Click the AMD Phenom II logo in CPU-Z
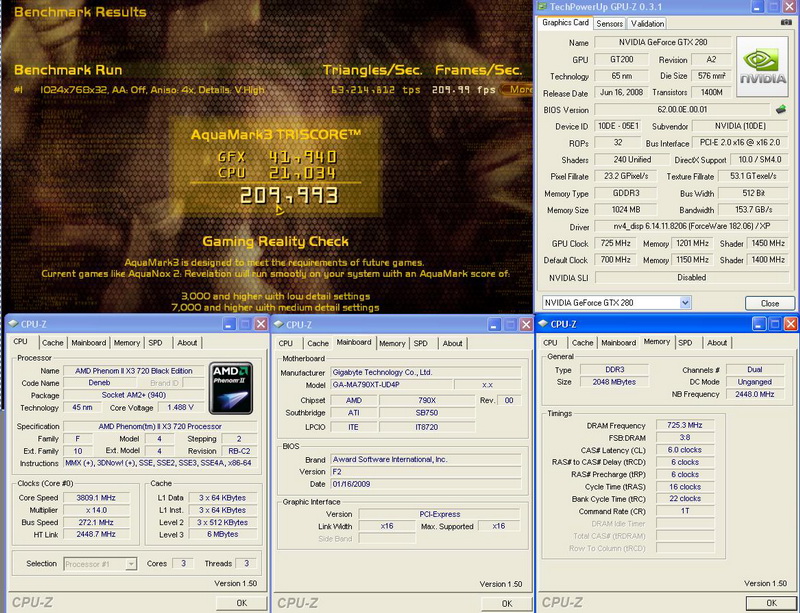This screenshot has width=800, height=613. 232,388
